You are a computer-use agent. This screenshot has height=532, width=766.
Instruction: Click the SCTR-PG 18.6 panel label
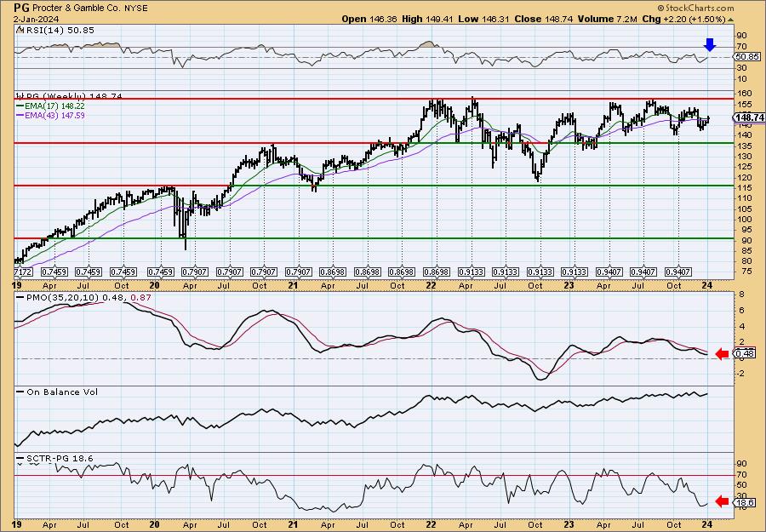click(x=60, y=458)
